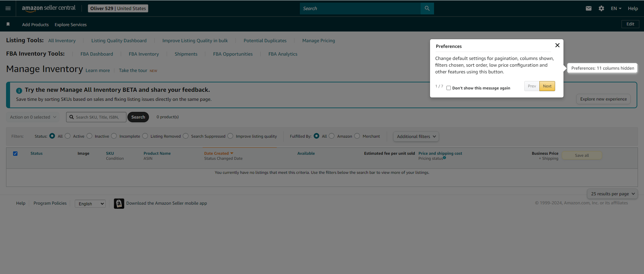Click the Help link in the footer
Screen dimensions: 644x274
point(21,203)
